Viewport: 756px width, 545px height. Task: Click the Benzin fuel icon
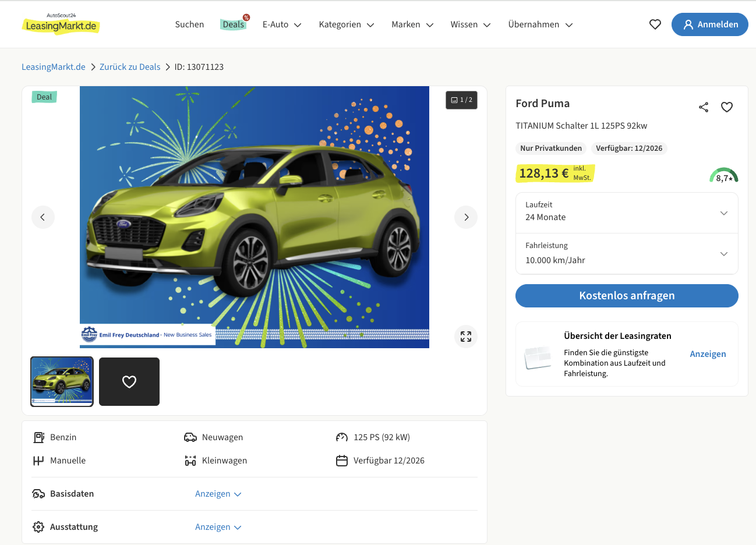(x=38, y=437)
